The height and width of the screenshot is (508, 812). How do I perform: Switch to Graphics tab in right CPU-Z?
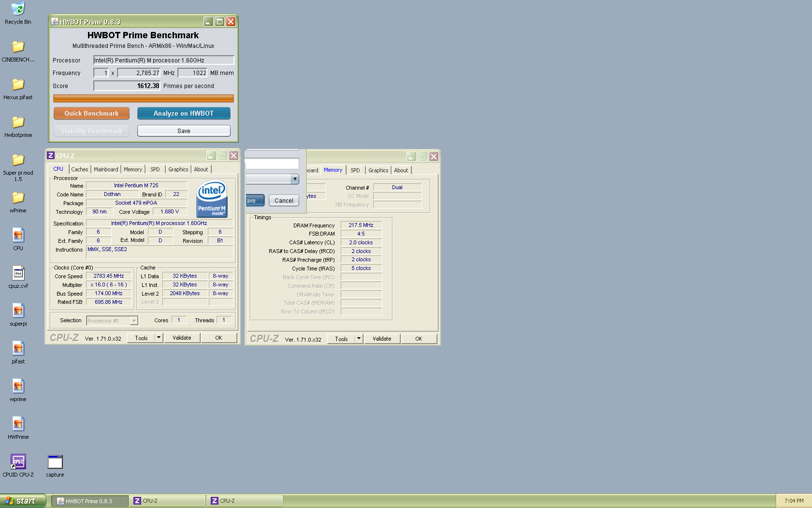pos(378,170)
